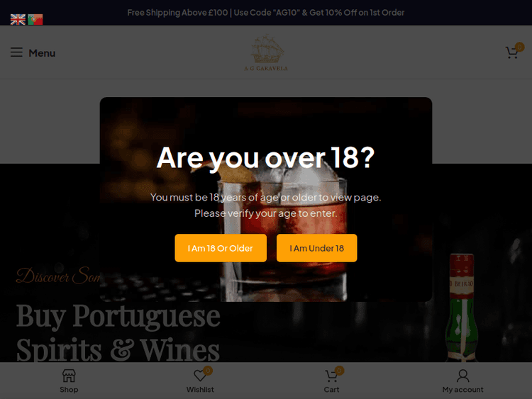This screenshot has height=399, width=532.
Task: Switch language via UK flag icon
Action: click(x=18, y=20)
